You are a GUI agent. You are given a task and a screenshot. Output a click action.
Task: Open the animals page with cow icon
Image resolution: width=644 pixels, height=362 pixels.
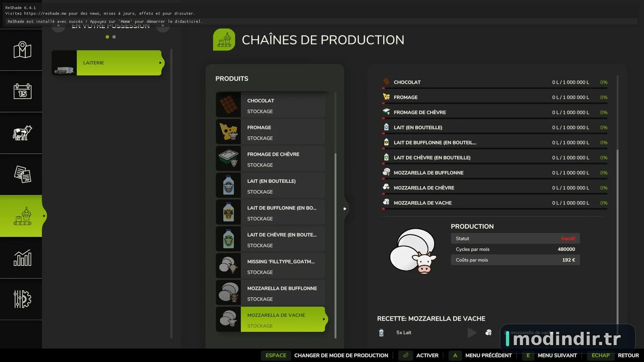click(22, 133)
